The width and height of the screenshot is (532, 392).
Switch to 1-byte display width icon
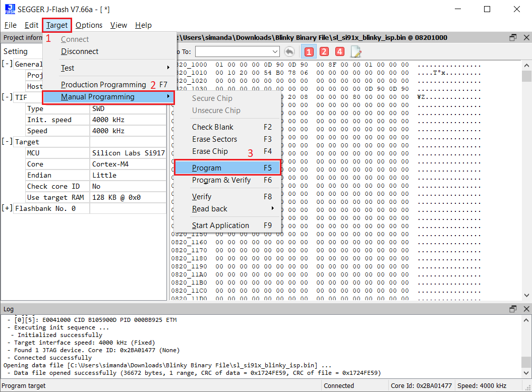(309, 51)
